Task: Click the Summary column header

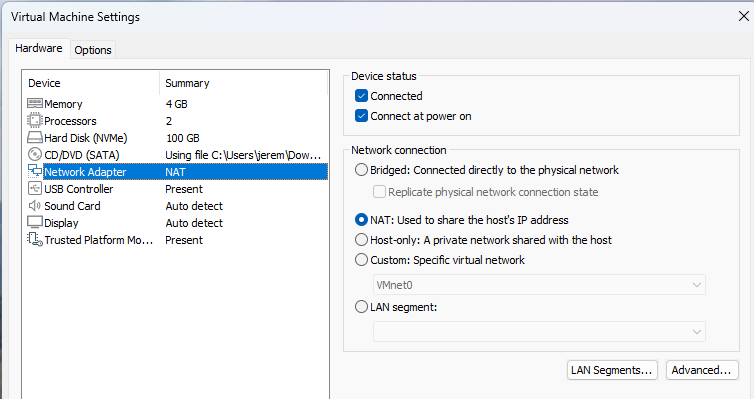Action: 243,83
